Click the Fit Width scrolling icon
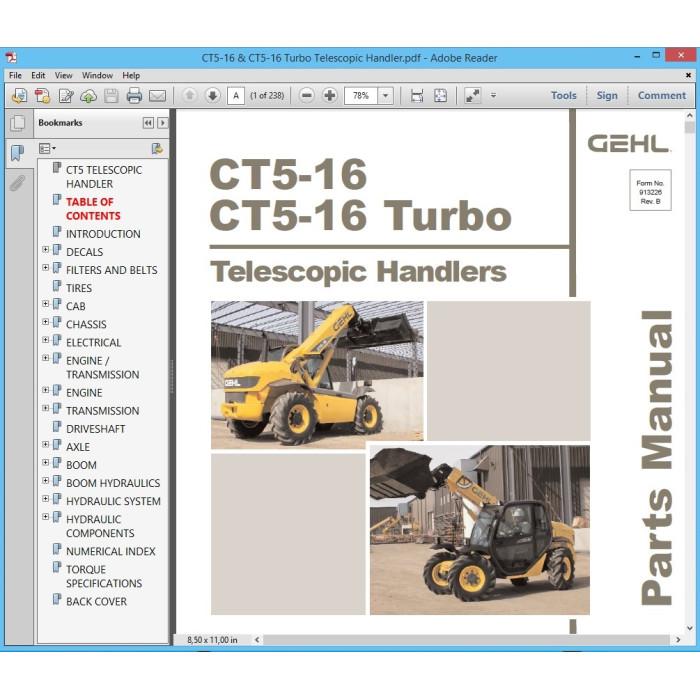 coord(417,96)
